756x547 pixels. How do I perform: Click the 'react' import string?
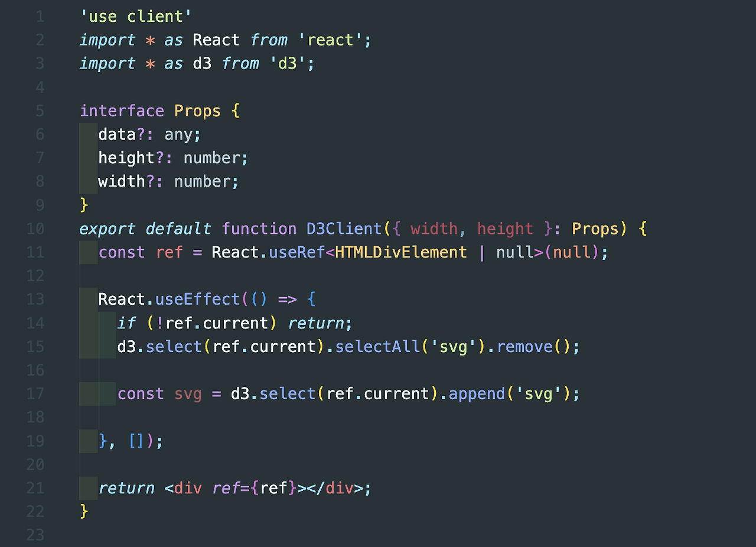click(330, 40)
